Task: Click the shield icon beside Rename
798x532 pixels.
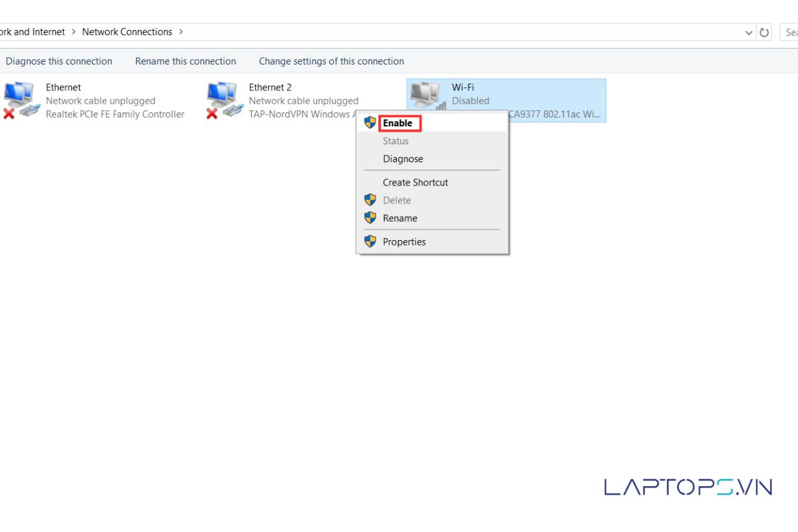Action: click(370, 218)
